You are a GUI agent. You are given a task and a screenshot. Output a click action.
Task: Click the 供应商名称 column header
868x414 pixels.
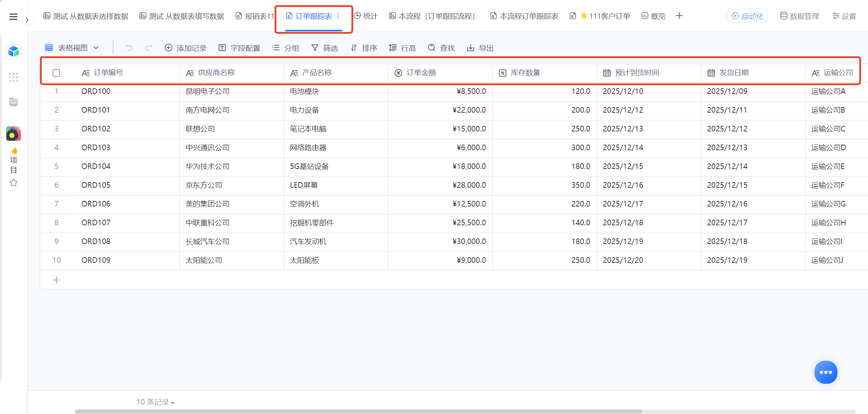pyautogui.click(x=232, y=73)
